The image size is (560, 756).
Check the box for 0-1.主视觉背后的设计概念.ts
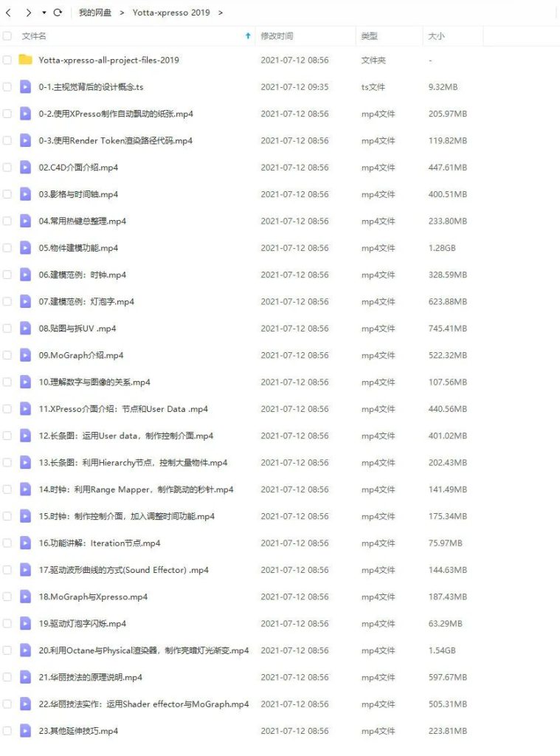point(7,87)
